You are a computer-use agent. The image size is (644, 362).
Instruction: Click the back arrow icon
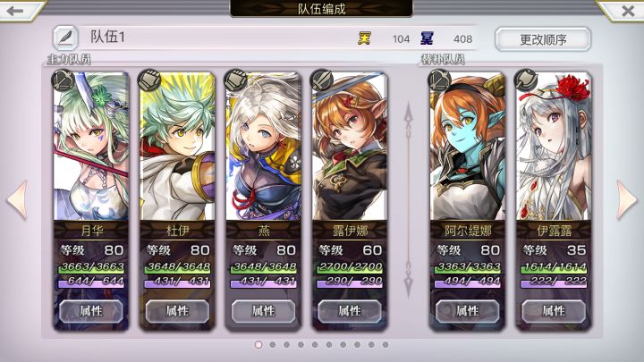15,11
